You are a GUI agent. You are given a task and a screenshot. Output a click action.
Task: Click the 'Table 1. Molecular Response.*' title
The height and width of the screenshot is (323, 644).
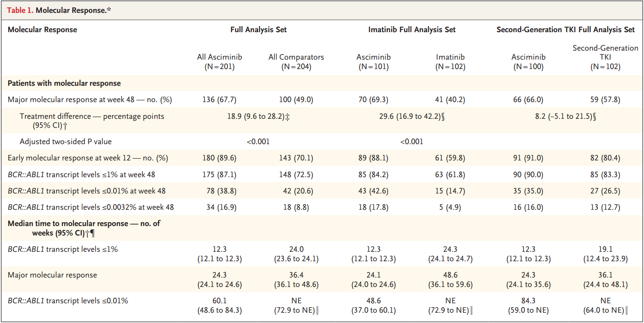[60, 9]
